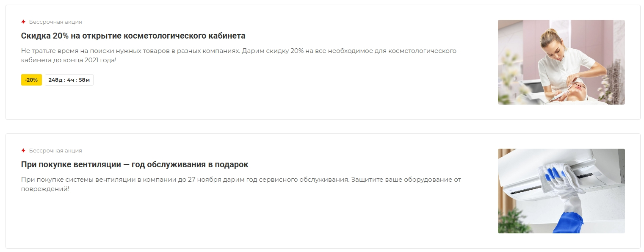Click the yellow -20% discount badge
Viewport: 644px width, 252px height.
coord(31,80)
